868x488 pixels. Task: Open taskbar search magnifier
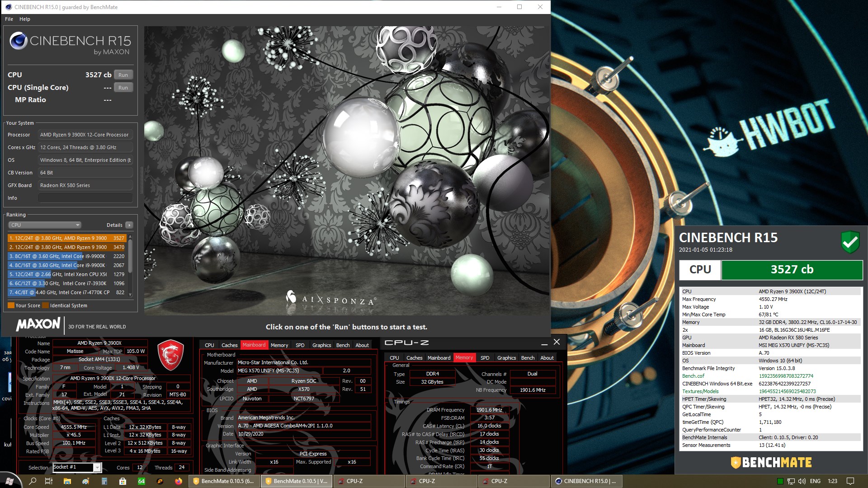pyautogui.click(x=33, y=481)
